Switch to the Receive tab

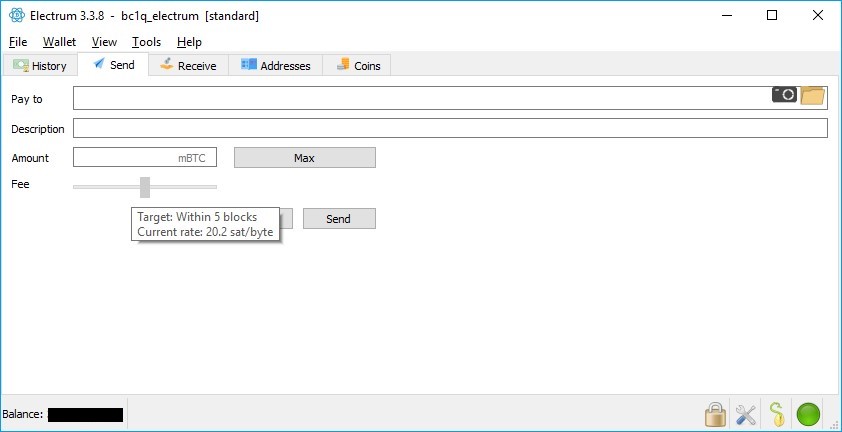click(188, 66)
